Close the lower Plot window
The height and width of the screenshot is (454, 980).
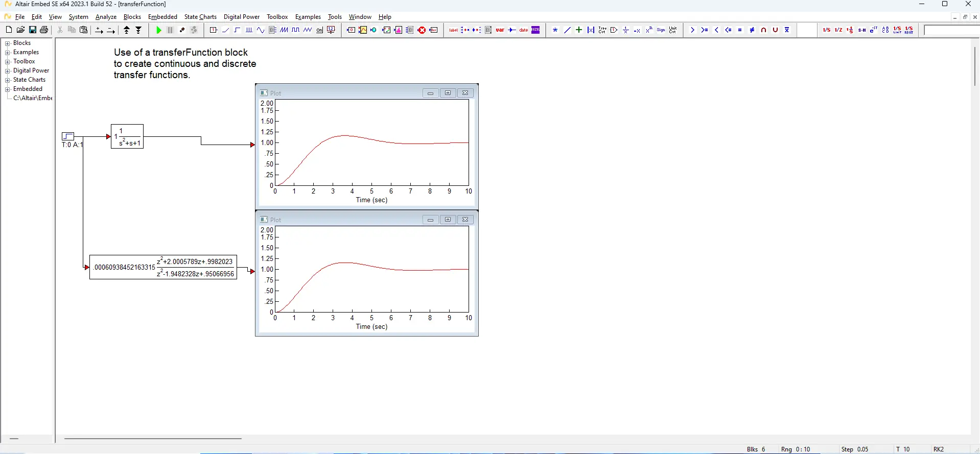click(465, 220)
